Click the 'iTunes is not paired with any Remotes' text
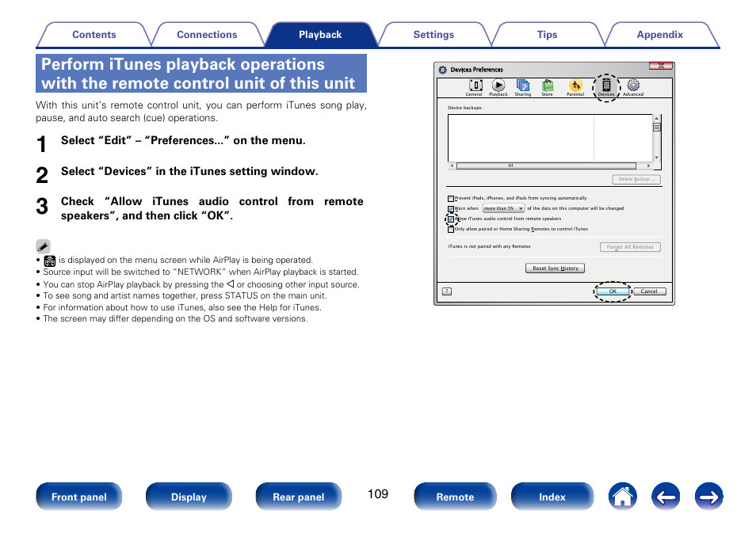 click(489, 246)
